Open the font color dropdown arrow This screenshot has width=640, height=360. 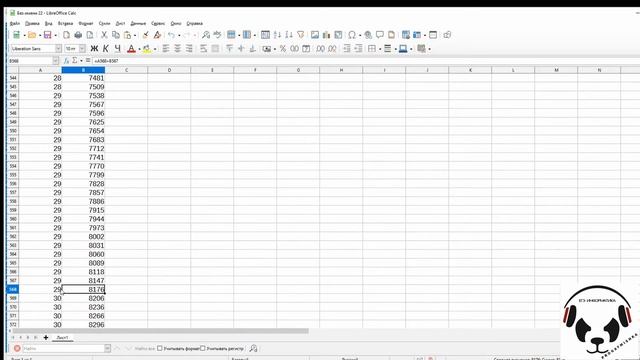139,49
